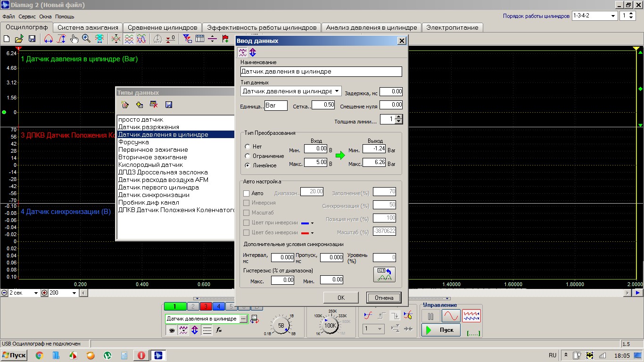The image size is (644, 362).
Task: Click the horizontal divider marker icon
Action: click(x=212, y=39)
